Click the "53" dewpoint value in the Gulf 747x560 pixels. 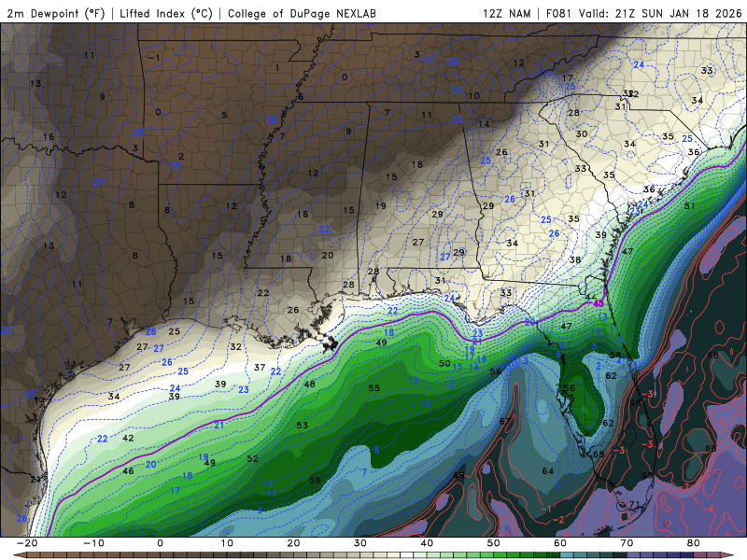pyautogui.click(x=302, y=426)
